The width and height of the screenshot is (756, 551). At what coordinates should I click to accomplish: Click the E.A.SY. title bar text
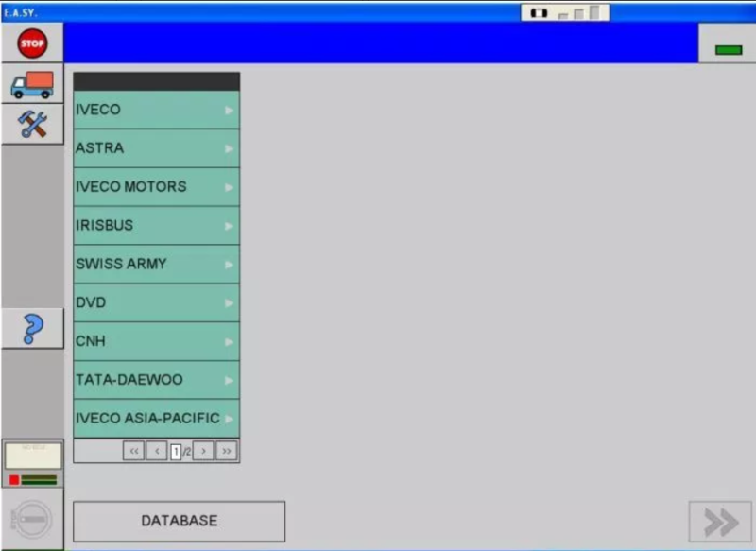click(x=20, y=12)
